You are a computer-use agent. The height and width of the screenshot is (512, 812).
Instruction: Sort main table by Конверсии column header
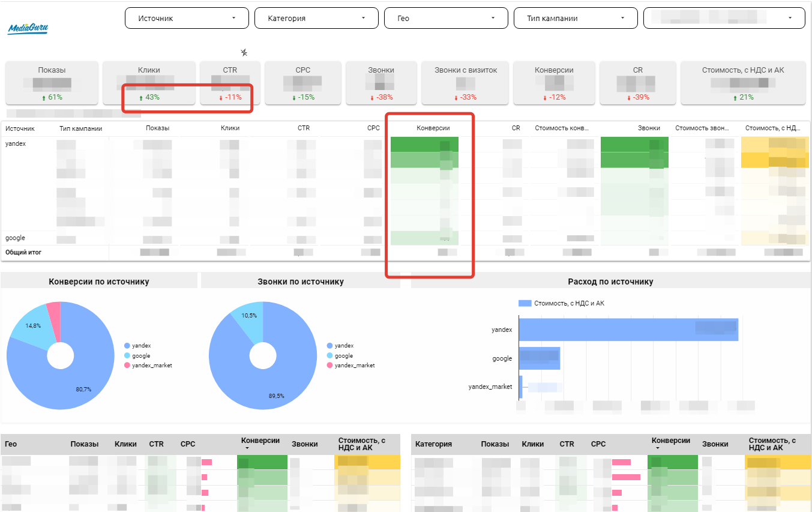(433, 128)
